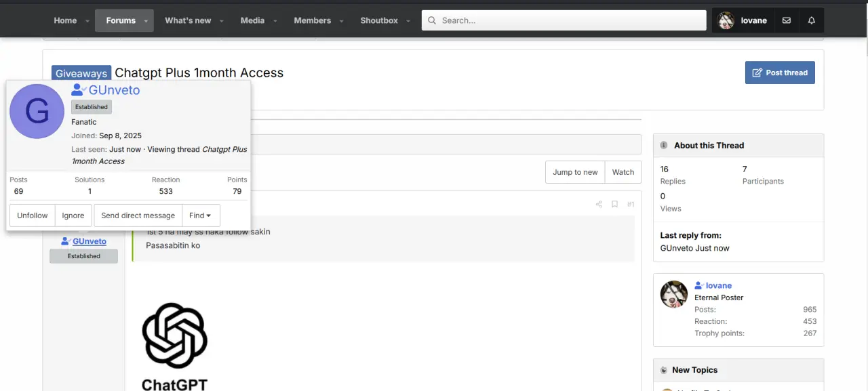Open the direct messages envelope icon
Viewport: 868px width, 391px height.
coord(787,20)
